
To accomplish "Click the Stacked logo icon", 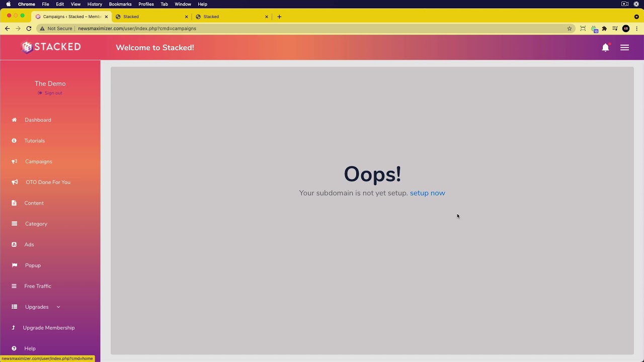I will click(x=27, y=47).
